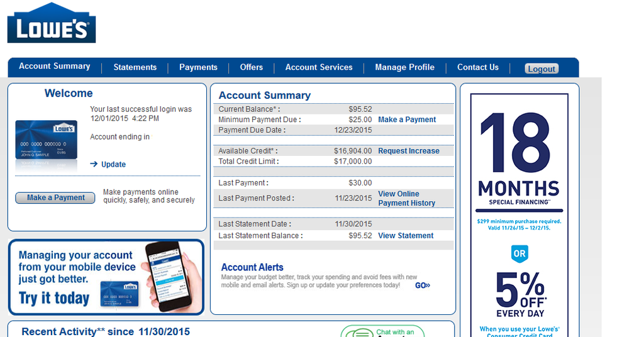Open View Online Payment History link
Screen dimensions: 644x337
(406, 199)
